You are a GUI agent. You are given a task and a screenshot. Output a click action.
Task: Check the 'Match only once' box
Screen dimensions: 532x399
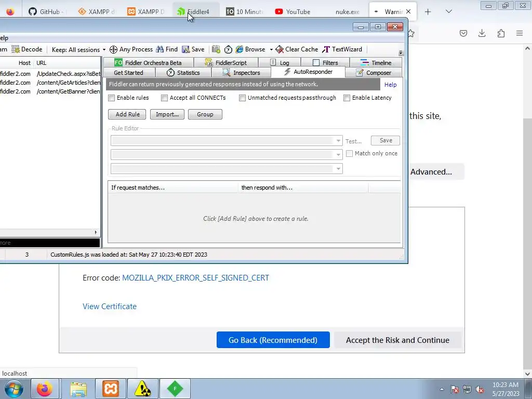350,154
